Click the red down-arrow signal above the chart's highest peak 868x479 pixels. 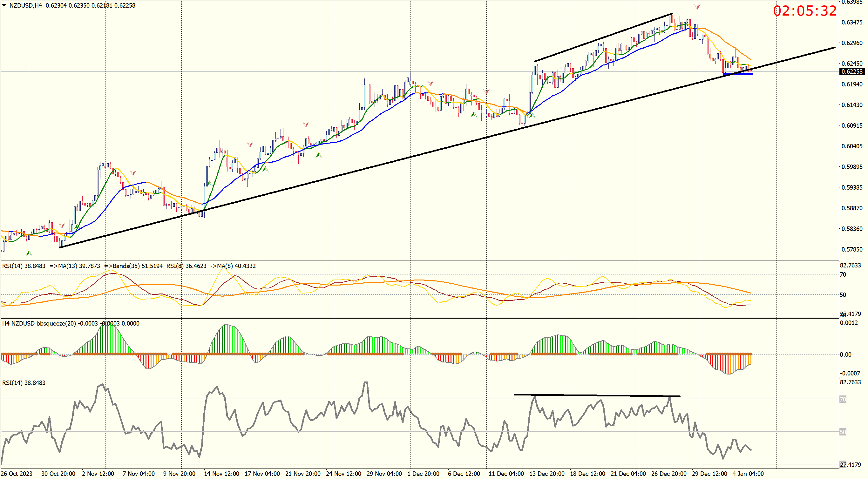(x=697, y=7)
